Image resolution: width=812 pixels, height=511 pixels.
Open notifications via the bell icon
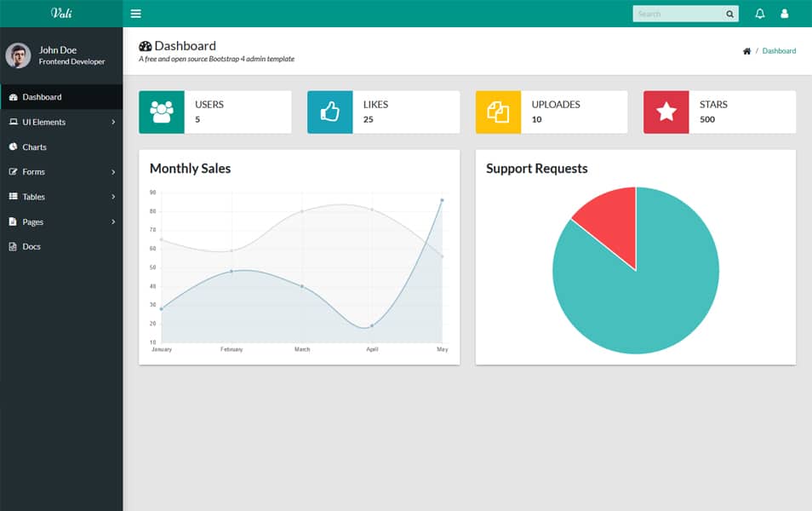tap(760, 14)
